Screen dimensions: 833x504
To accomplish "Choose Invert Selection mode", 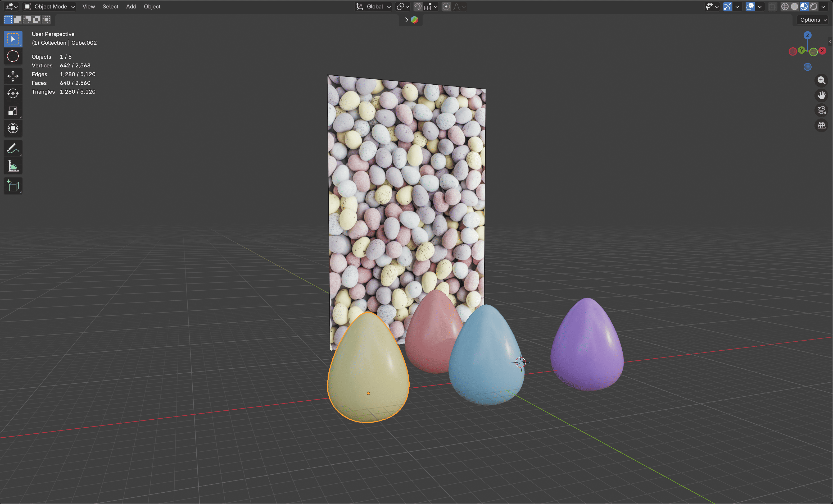I will coord(37,20).
